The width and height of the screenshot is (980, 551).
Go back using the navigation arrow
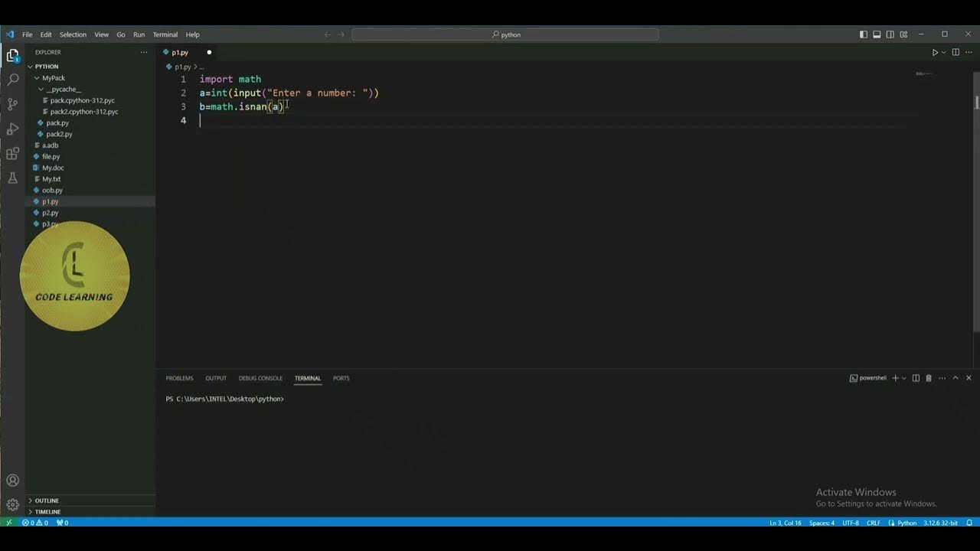328,34
